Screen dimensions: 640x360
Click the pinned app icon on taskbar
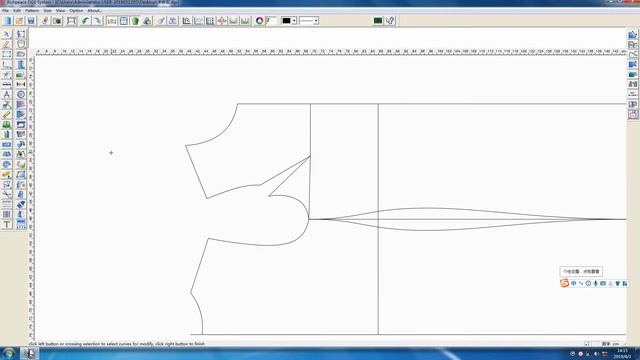point(29,353)
